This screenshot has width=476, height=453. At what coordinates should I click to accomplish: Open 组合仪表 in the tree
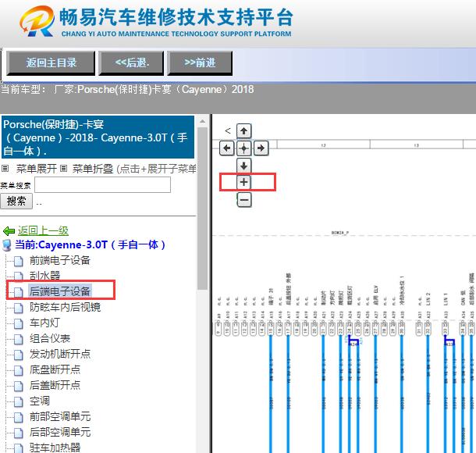(50, 338)
